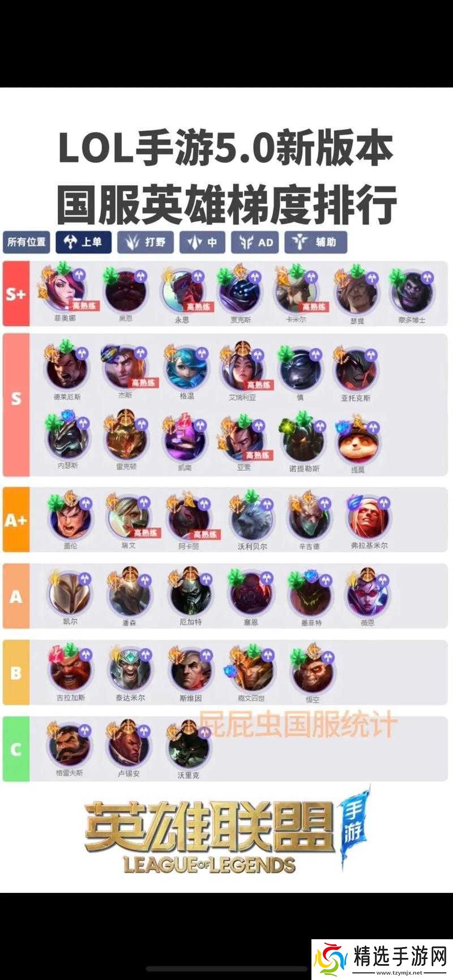The width and height of the screenshot is (453, 980).
Task: Switch to the 打野 jungle tab
Action: point(146,242)
